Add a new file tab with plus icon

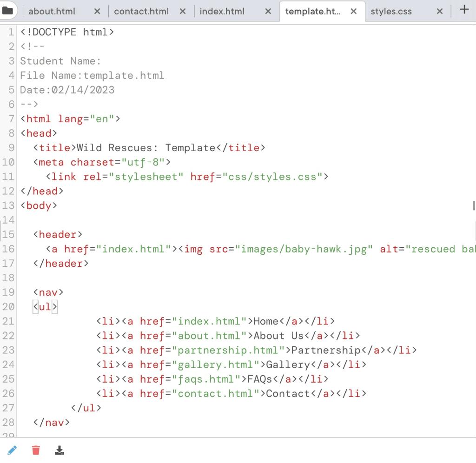464,10
